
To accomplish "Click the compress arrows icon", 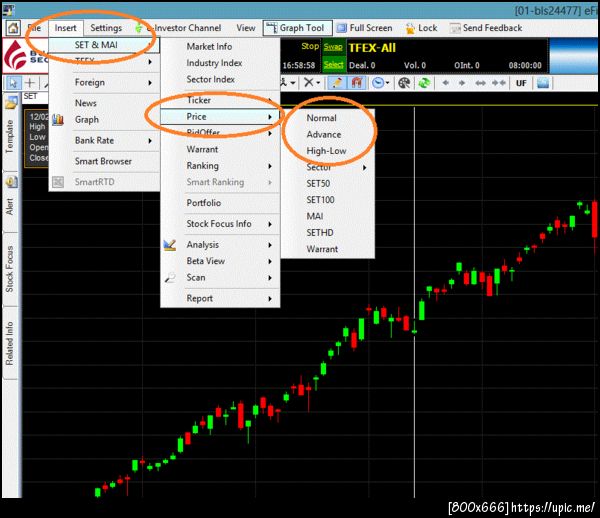I will point(499,83).
